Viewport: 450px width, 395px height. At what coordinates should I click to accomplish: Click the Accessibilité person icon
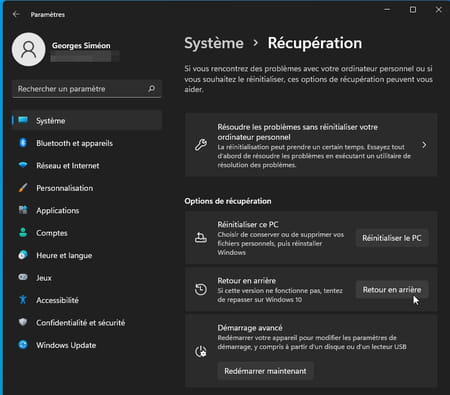[x=23, y=300]
